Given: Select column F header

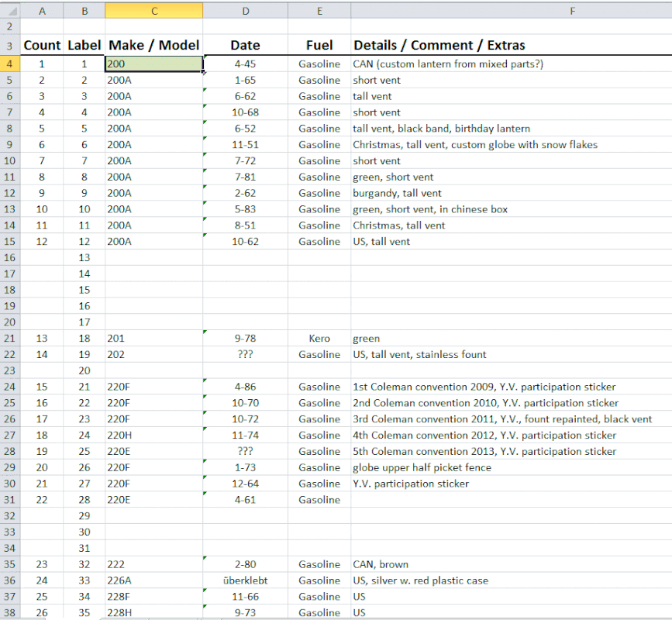Looking at the screenshot, I should [512, 11].
